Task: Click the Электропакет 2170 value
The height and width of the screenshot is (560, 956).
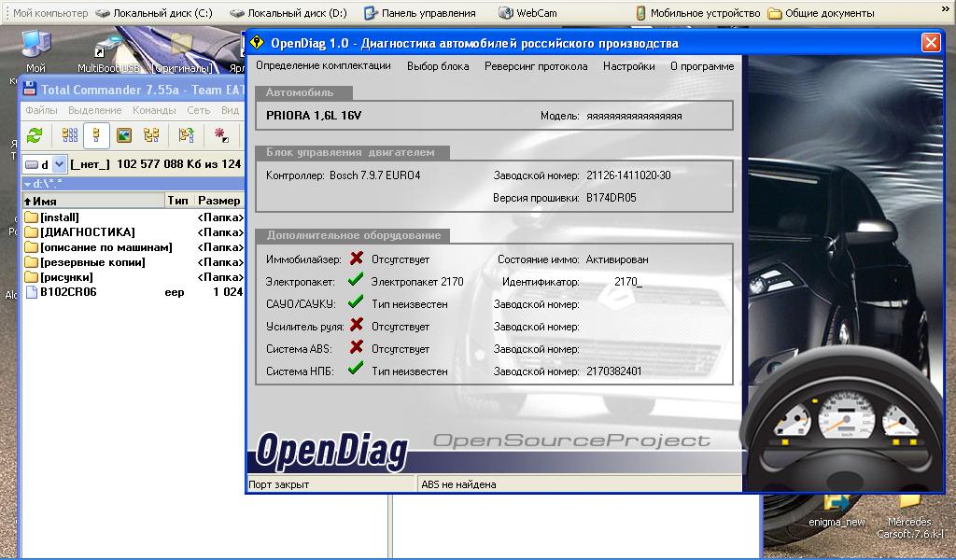Action: 417,282
